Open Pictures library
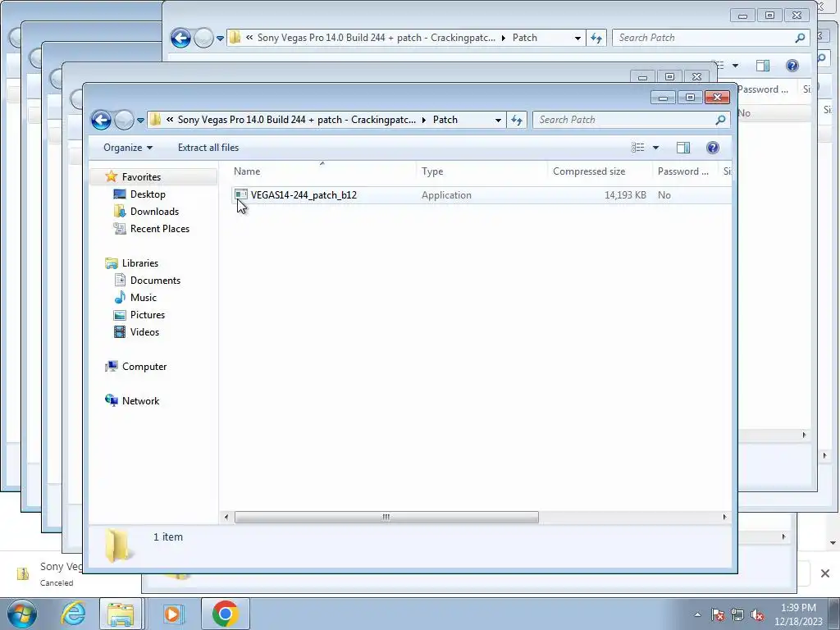840x630 pixels. click(x=148, y=314)
